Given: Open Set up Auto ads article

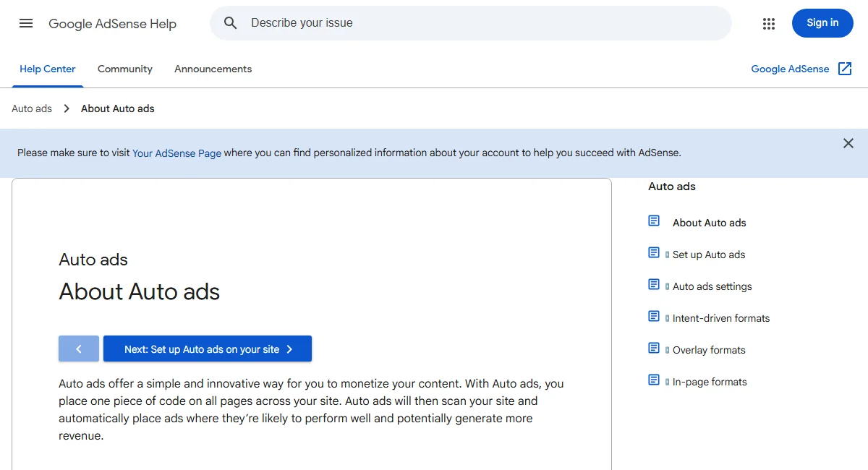Looking at the screenshot, I should coord(709,255).
